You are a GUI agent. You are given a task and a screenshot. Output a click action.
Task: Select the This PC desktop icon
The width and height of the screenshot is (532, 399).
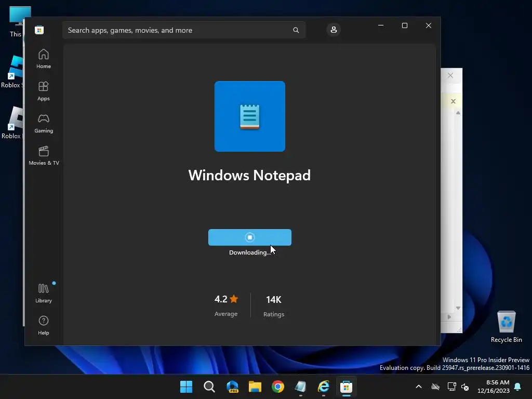pyautogui.click(x=16, y=22)
